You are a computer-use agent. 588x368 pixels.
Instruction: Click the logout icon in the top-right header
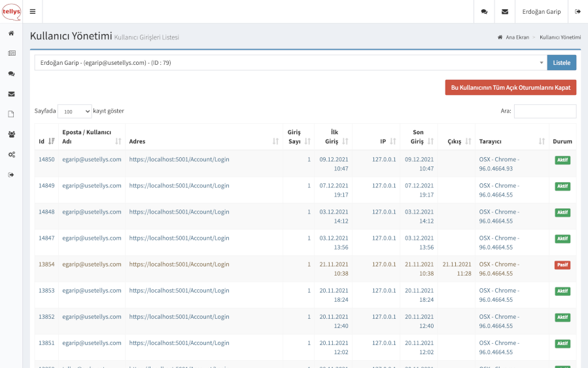[578, 12]
